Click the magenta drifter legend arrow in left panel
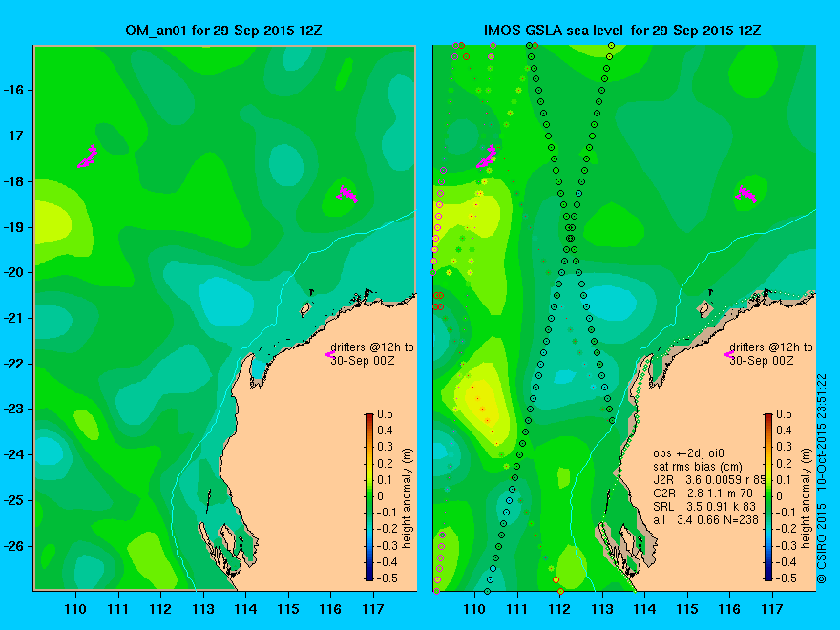The height and width of the screenshot is (630, 840). 330,355
